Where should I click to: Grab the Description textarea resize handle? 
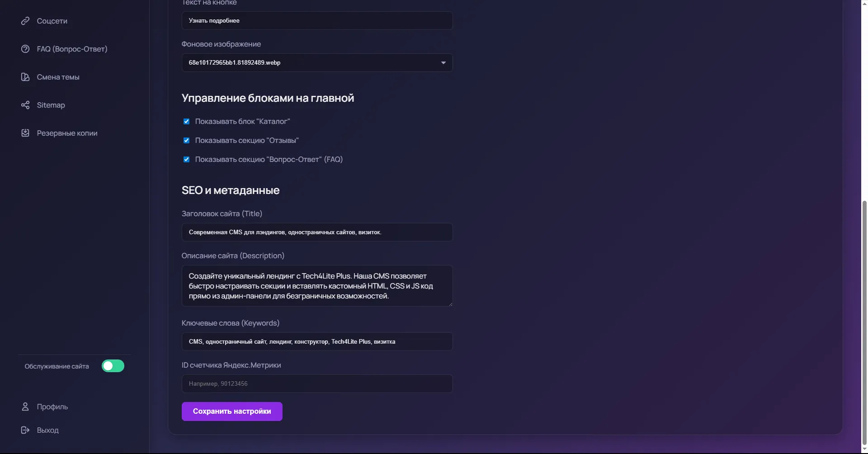[x=450, y=304]
